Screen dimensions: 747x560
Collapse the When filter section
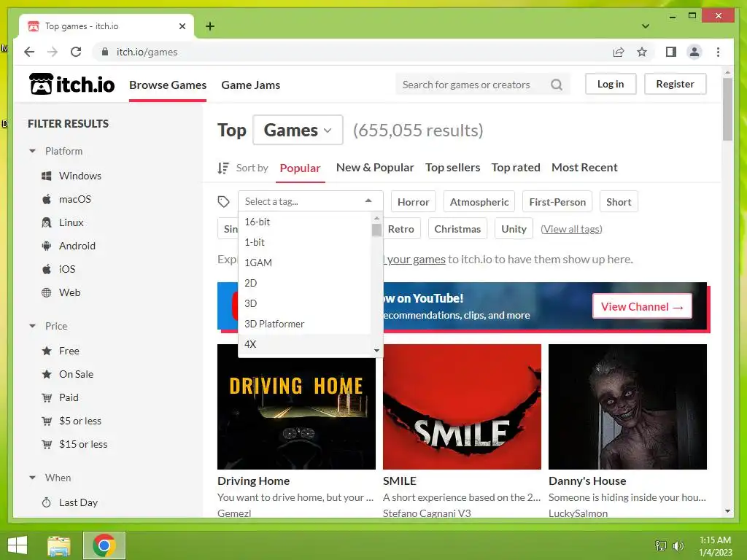tap(32, 478)
